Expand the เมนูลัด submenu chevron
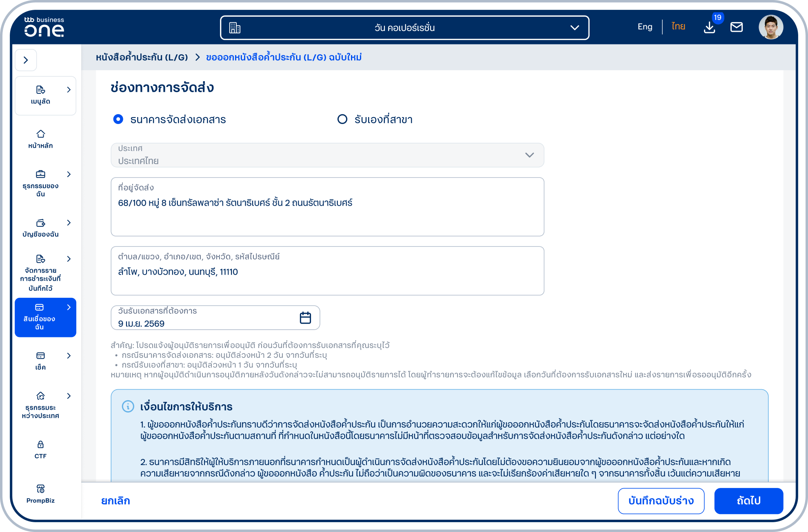 tap(69, 90)
